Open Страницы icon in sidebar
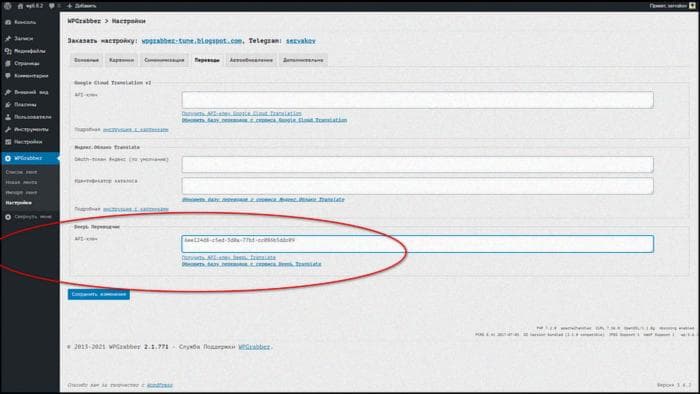The image size is (700, 394). point(8,63)
